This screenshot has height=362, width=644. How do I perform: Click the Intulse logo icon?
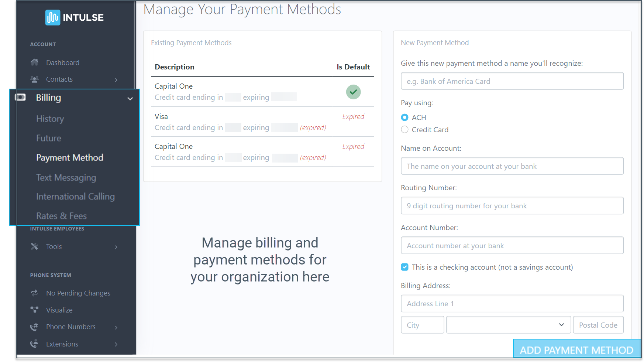[52, 17]
